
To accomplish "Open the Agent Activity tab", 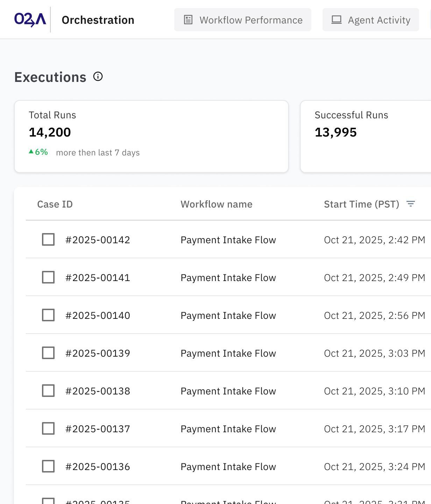I will 371,20.
